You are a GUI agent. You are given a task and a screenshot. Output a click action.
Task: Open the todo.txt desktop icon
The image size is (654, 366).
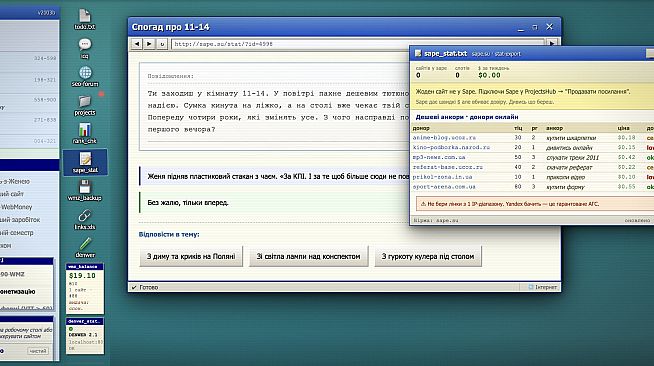point(85,20)
